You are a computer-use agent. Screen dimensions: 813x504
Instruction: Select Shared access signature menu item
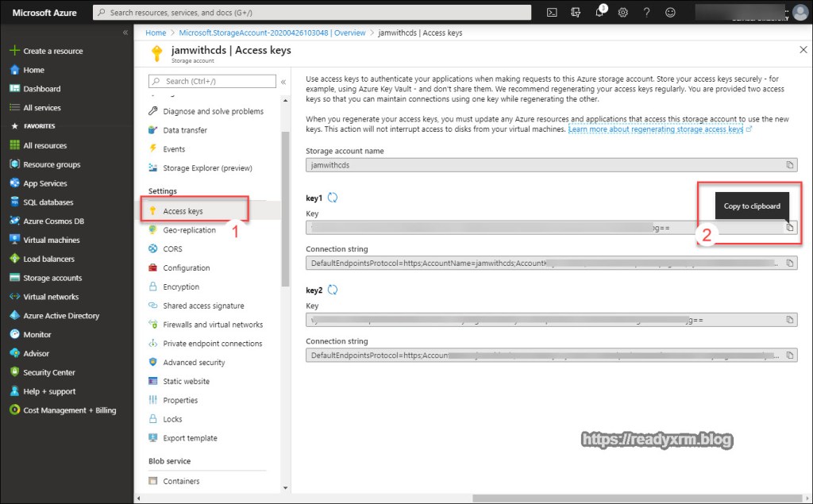[x=203, y=306]
